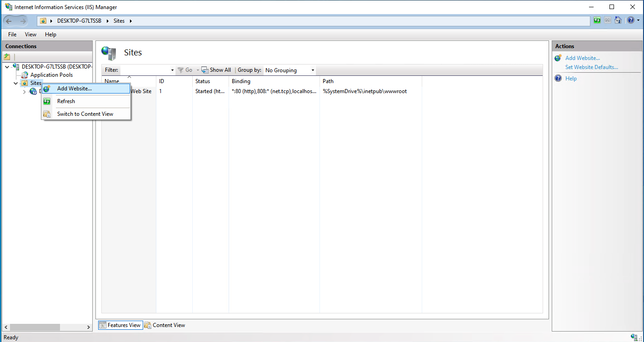Click the Connections scrollbar right arrow
The height and width of the screenshot is (342, 644).
click(89, 327)
